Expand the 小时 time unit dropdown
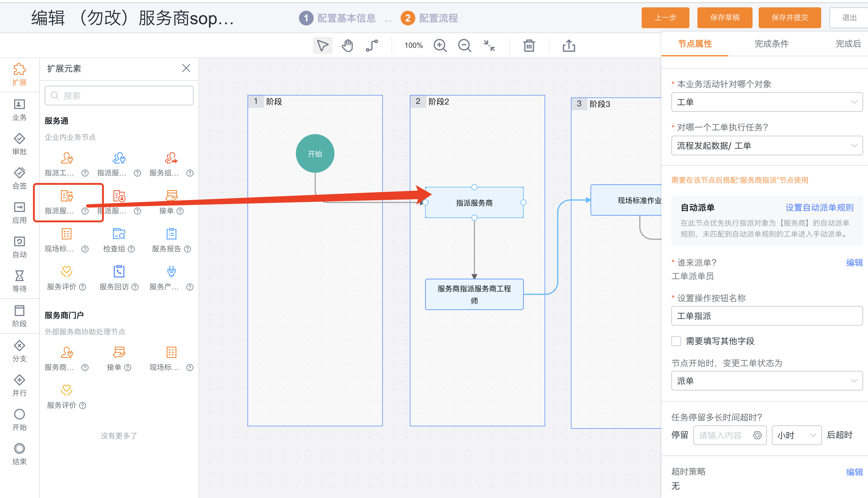This screenshot has height=498, width=868. pyautogui.click(x=797, y=435)
